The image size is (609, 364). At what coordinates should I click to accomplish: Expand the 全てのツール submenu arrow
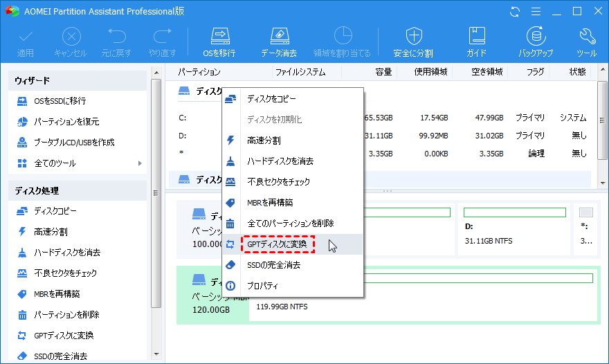[x=140, y=163]
